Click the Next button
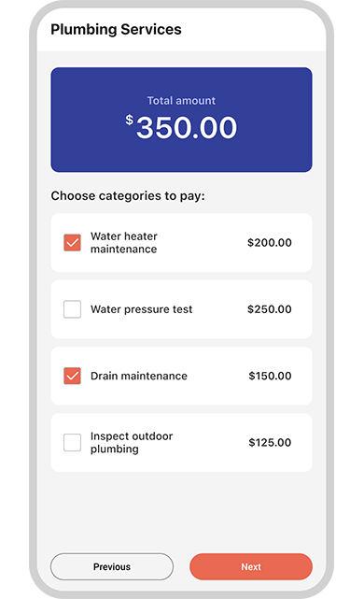The height and width of the screenshot is (599, 364). (251, 566)
